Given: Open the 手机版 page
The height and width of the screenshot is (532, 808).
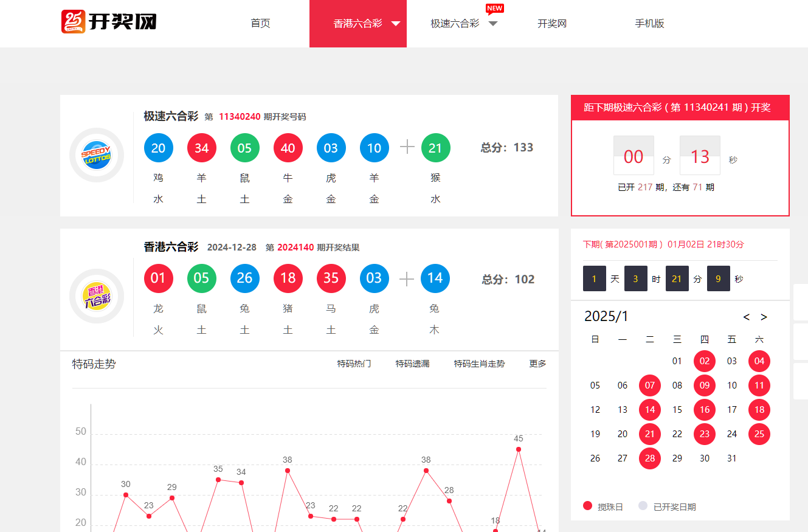Looking at the screenshot, I should 649,24.
